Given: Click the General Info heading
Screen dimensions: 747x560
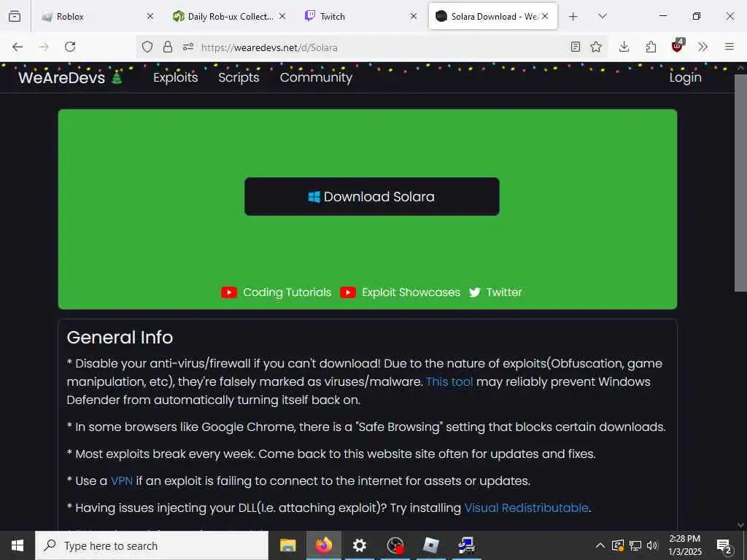Looking at the screenshot, I should click(x=120, y=338).
